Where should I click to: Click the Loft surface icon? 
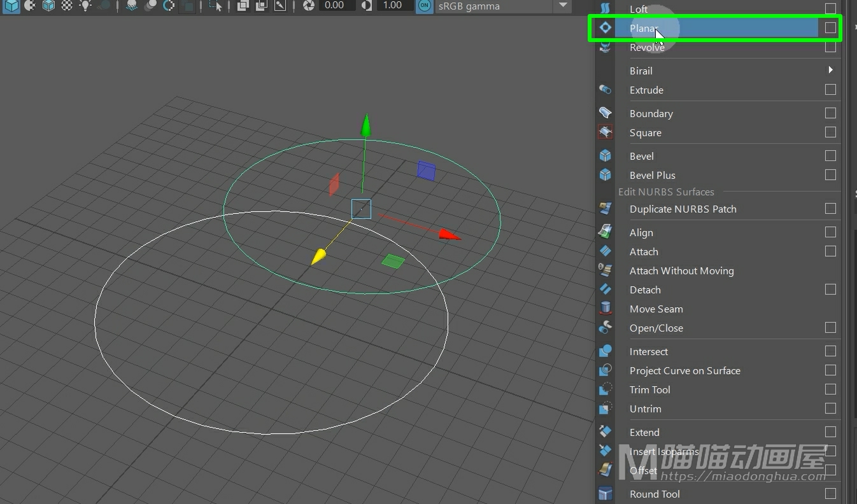605,8
